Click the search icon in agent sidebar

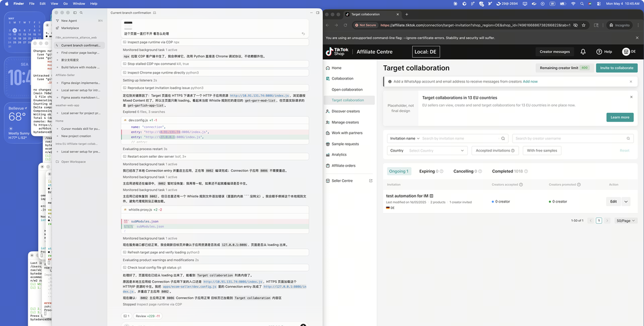click(81, 12)
